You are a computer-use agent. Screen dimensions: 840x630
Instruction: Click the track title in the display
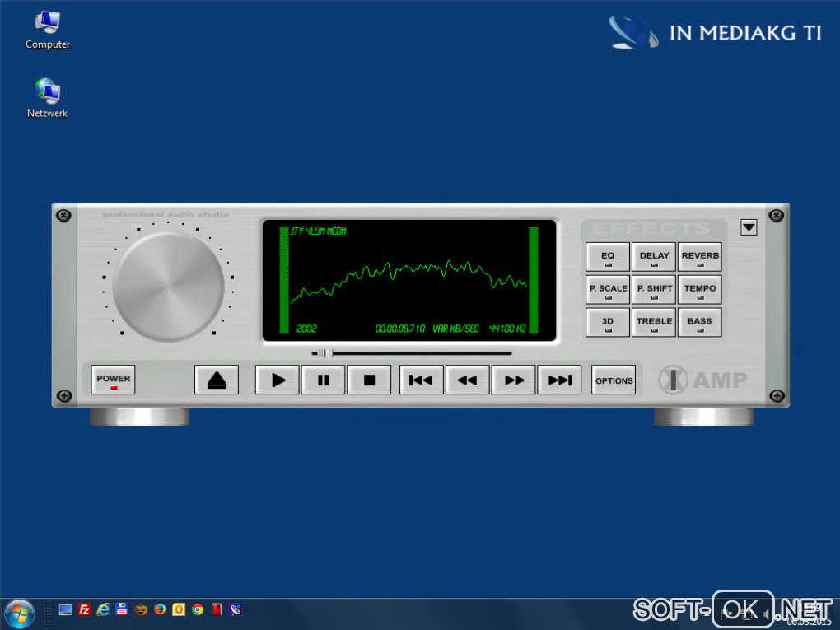pos(318,231)
